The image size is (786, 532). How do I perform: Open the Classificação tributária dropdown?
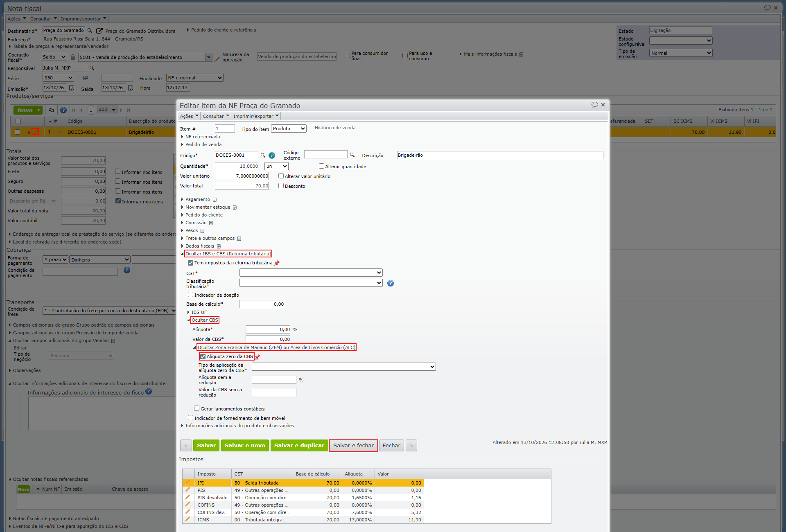click(x=311, y=283)
